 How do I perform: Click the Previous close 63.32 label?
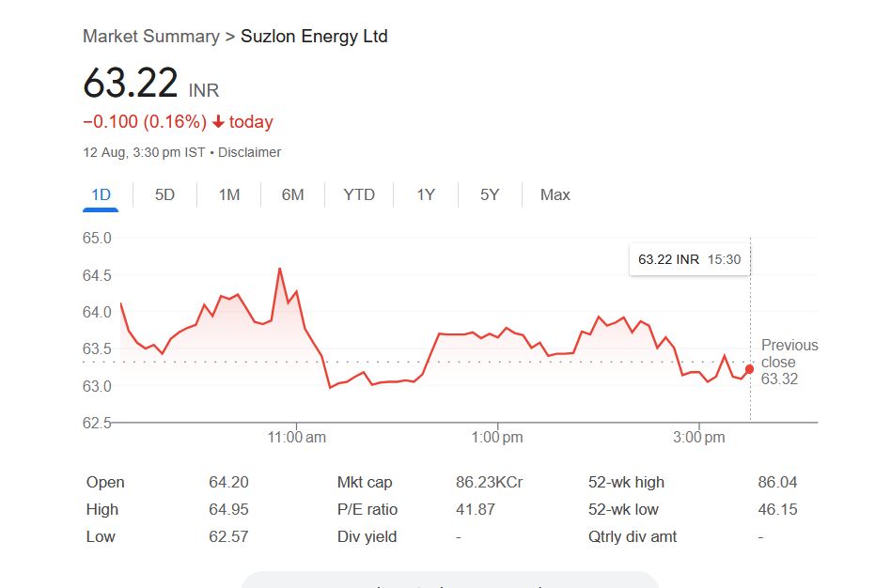(x=789, y=362)
